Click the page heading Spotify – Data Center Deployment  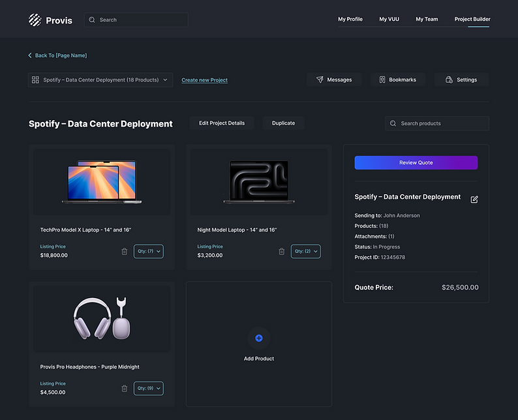[100, 124]
